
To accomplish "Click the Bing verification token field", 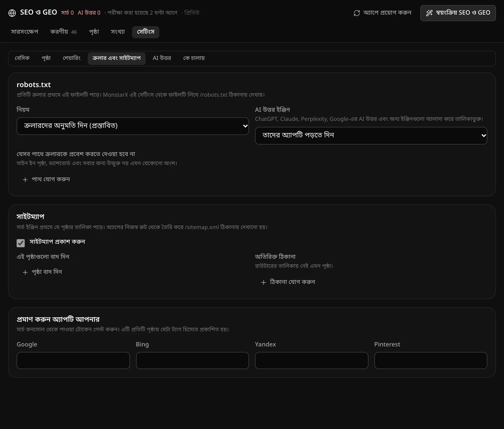I will pos(192,361).
